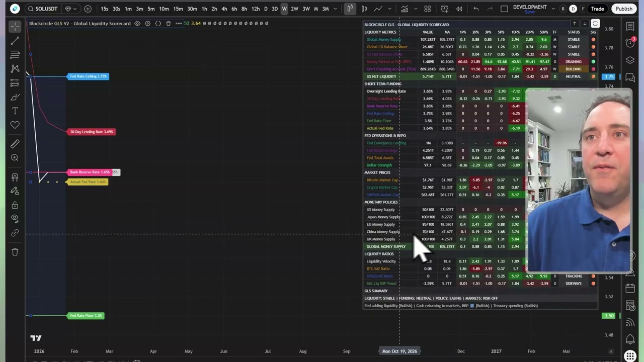644x362 pixels.
Task: Open indicator templates grid
Action: [427, 9]
